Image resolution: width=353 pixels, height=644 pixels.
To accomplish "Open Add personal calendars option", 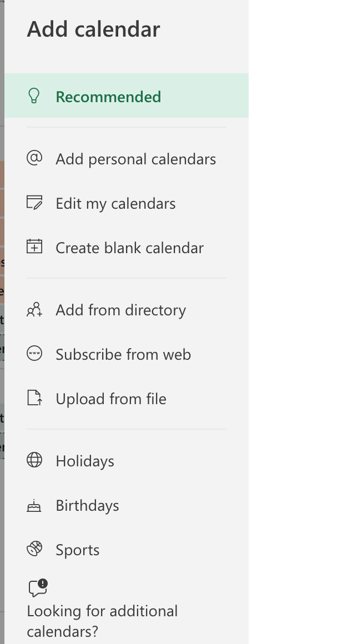I will (x=127, y=159).
